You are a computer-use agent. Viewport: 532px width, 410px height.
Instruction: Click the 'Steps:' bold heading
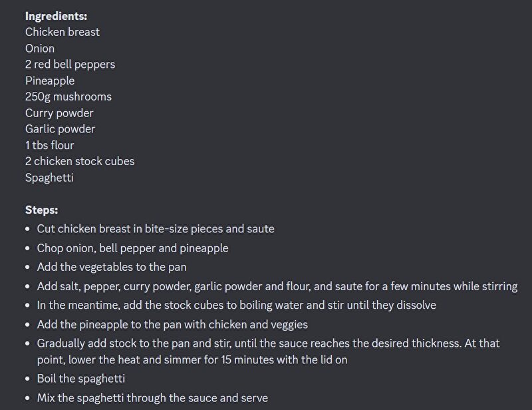(41, 210)
